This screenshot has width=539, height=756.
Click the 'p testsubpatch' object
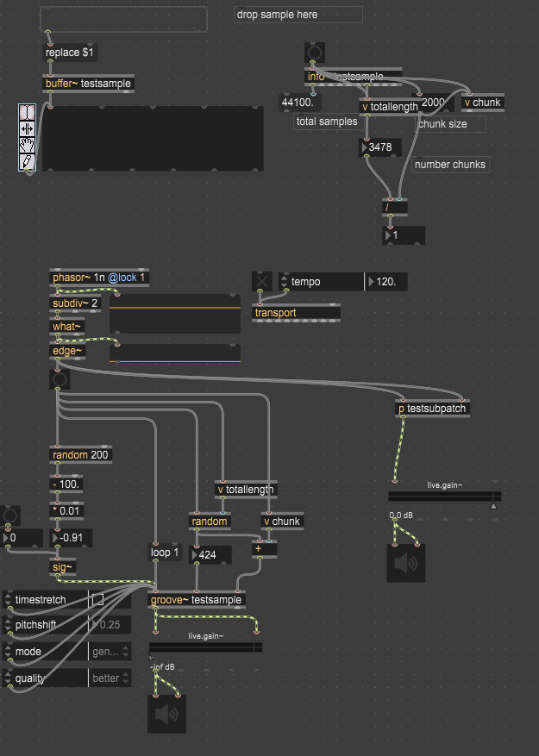click(433, 409)
